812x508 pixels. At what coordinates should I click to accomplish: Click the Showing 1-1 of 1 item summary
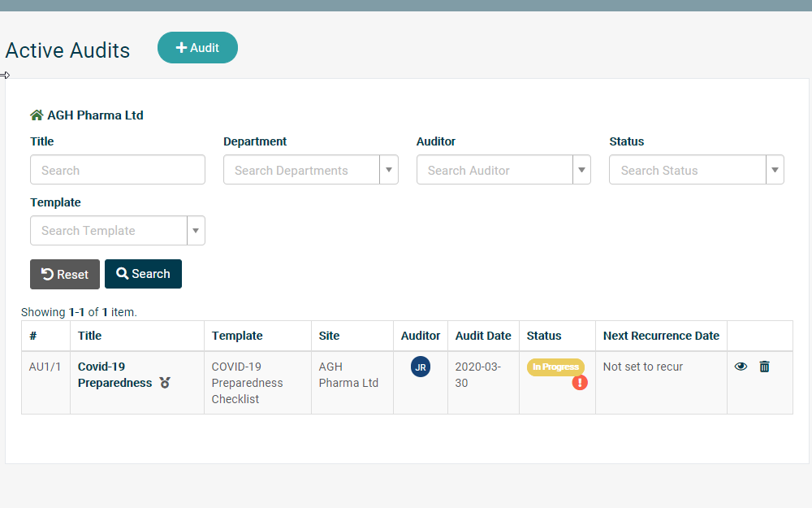[x=79, y=312]
